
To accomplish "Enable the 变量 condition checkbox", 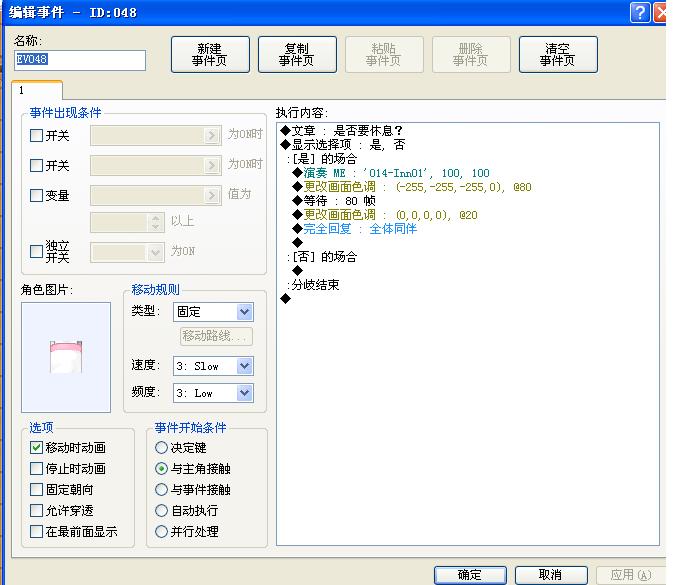I will (x=36, y=196).
